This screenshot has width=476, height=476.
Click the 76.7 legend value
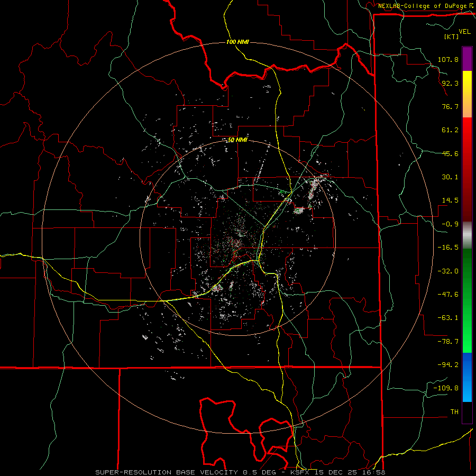450,106
